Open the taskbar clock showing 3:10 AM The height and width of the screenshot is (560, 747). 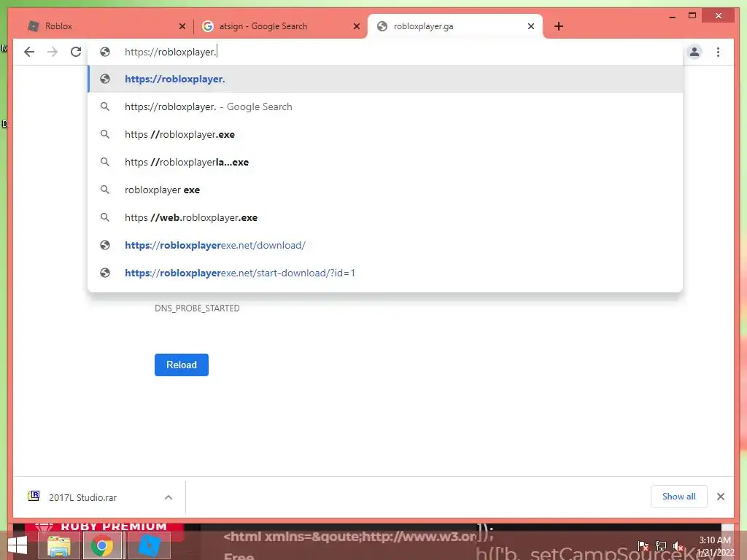click(715, 546)
